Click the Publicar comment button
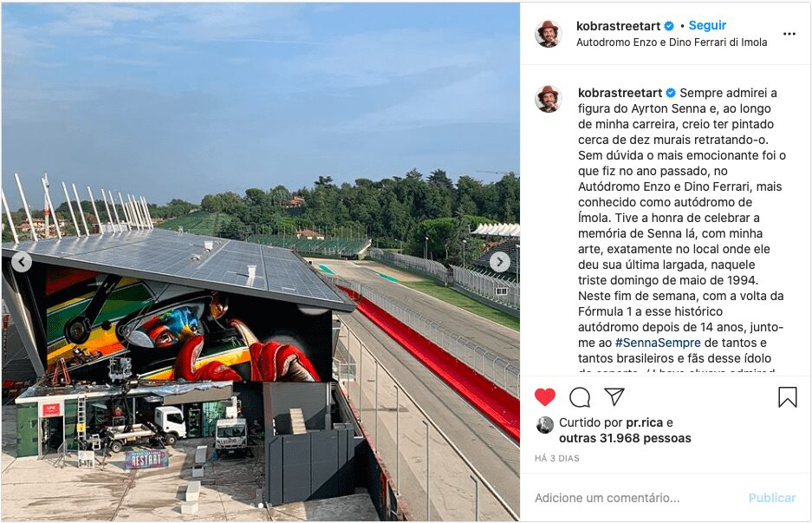The image size is (812, 523). (x=771, y=498)
